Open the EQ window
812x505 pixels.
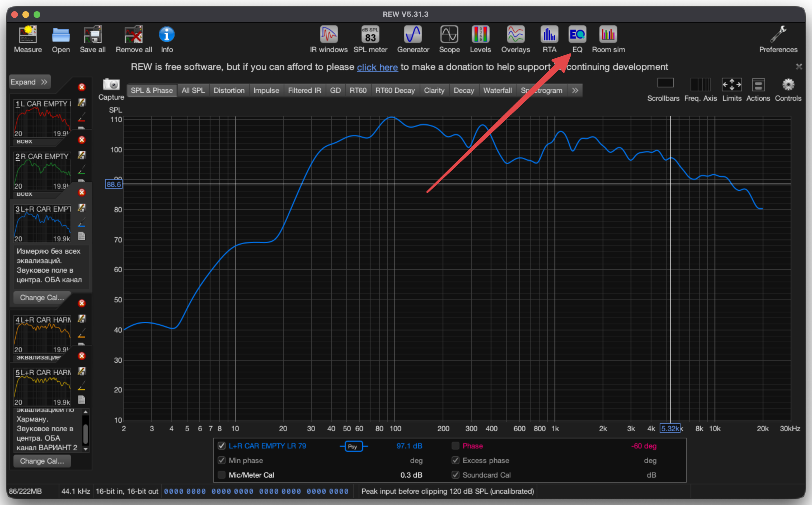pos(577,39)
